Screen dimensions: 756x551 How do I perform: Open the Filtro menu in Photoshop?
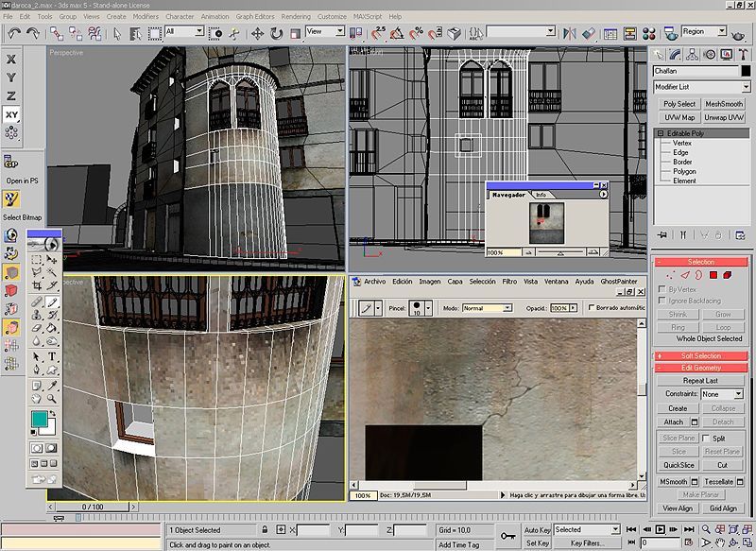coord(509,281)
